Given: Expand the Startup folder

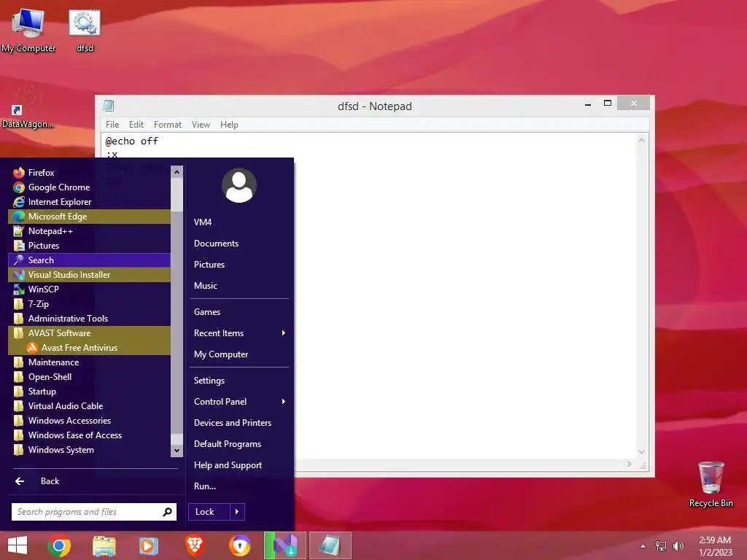Looking at the screenshot, I should pos(89,392).
